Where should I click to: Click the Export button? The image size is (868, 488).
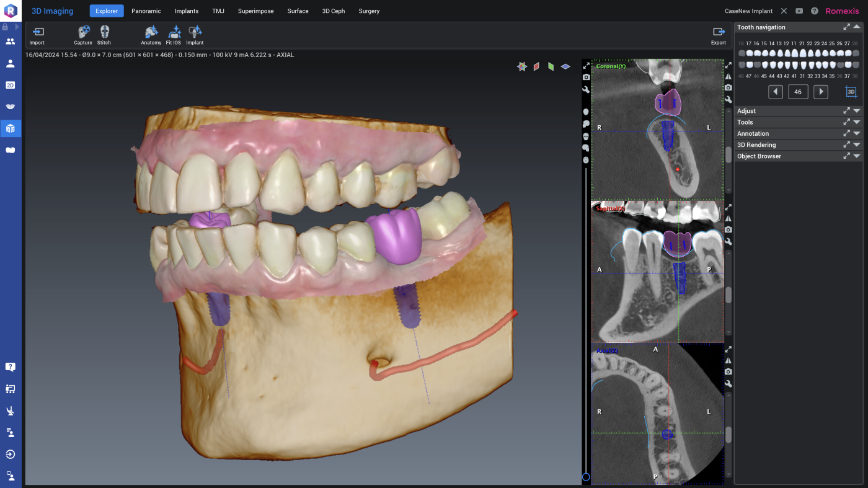point(718,35)
